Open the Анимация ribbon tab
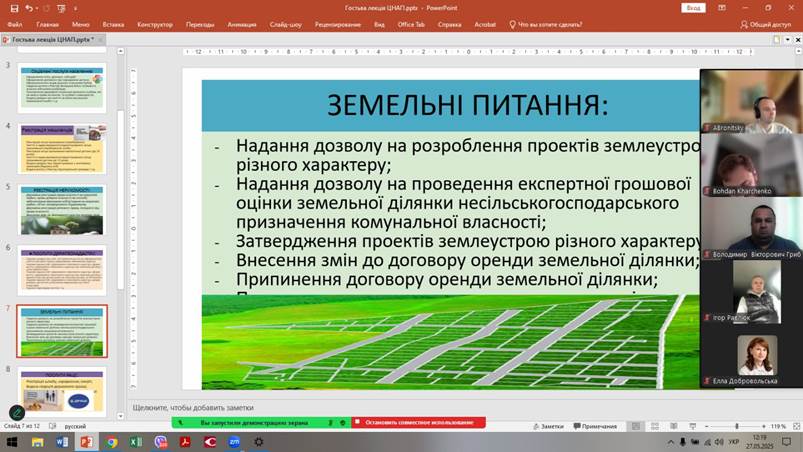Image resolution: width=803 pixels, height=452 pixels. (x=241, y=23)
